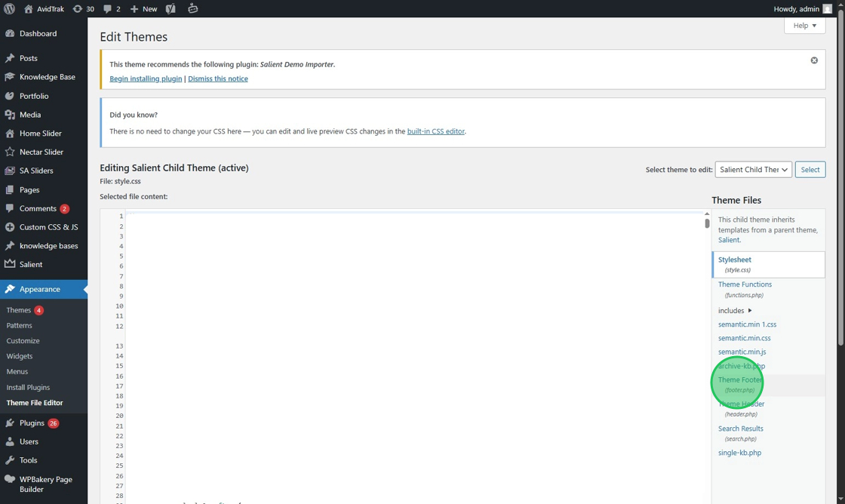Open the admin user avatar
Image resolution: width=845 pixels, height=504 pixels.
827,8
